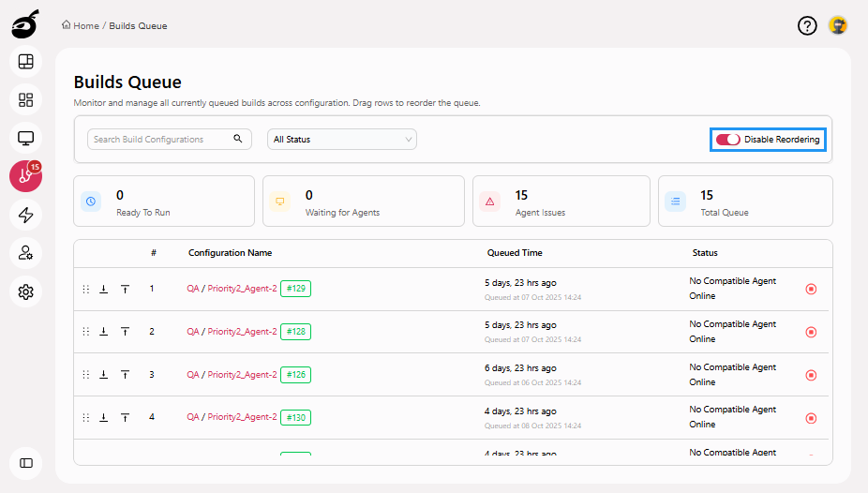Click drag handle for row 3
868x493 pixels.
pyautogui.click(x=86, y=375)
